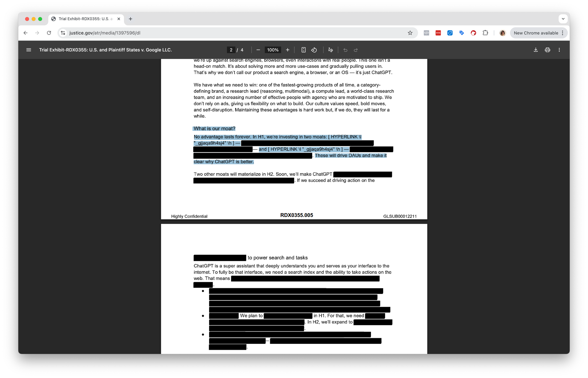Open the PDF sidebar hamburger menu
Viewport: 588px width, 378px height.
29,50
